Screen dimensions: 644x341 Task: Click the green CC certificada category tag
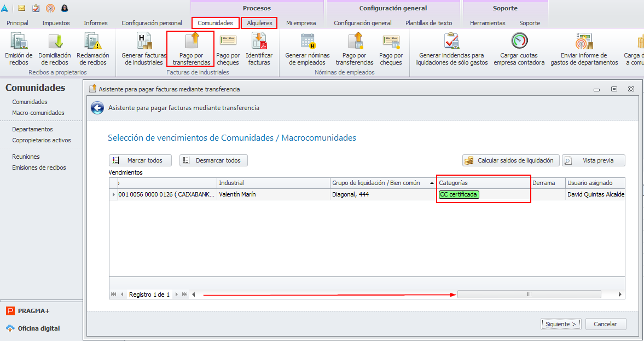(x=459, y=194)
